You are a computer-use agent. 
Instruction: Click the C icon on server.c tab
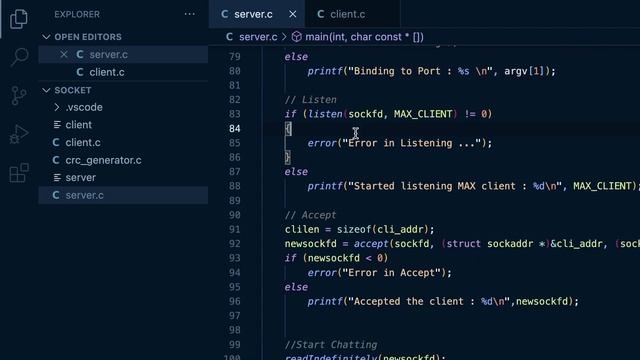pyautogui.click(x=224, y=14)
